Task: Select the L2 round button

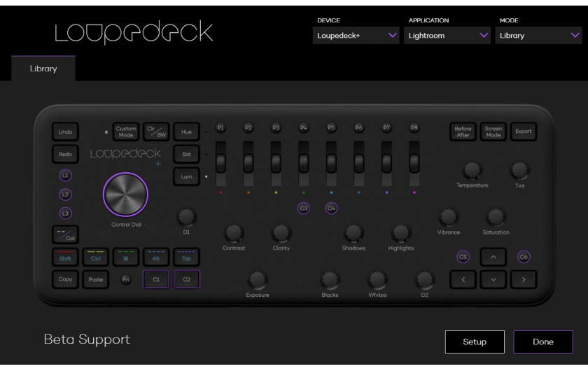Action: tap(65, 195)
